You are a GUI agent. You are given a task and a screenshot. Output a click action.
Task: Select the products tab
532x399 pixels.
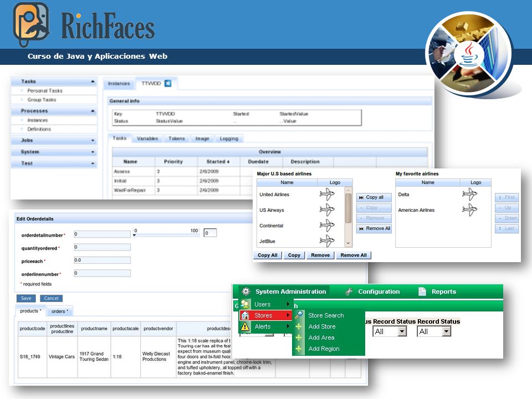coord(30,311)
